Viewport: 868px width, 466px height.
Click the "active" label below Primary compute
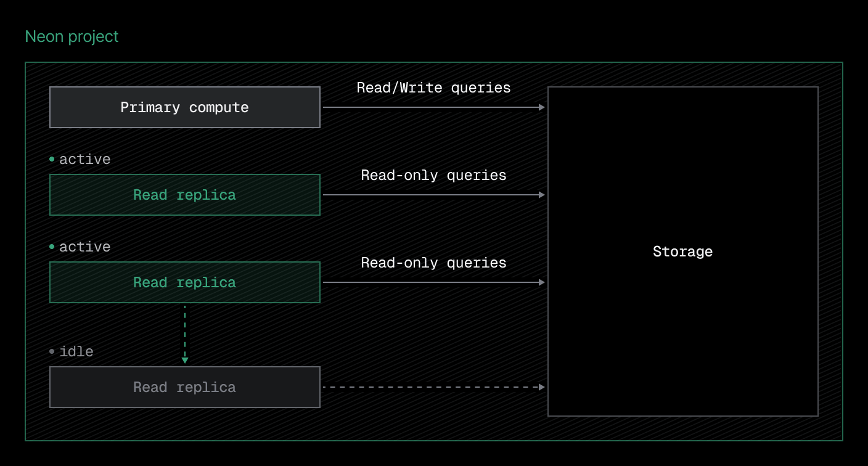[x=85, y=159]
